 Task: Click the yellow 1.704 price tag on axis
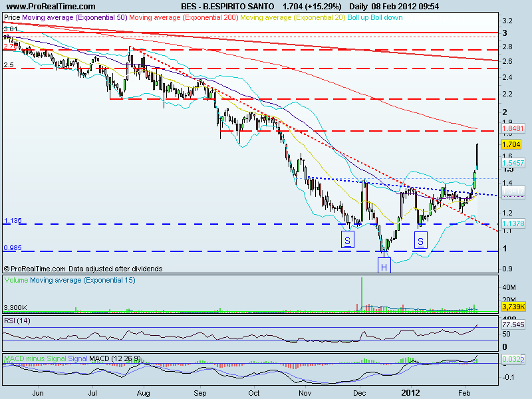(511, 144)
